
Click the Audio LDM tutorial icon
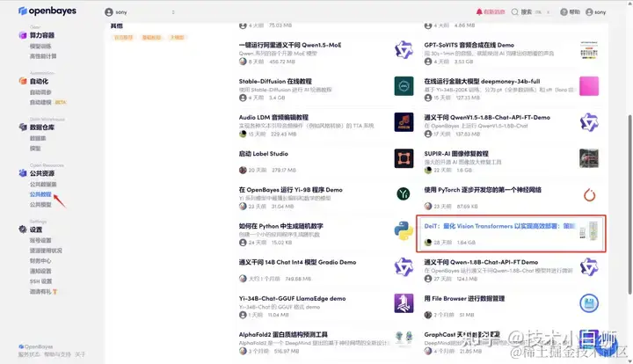coord(404,122)
